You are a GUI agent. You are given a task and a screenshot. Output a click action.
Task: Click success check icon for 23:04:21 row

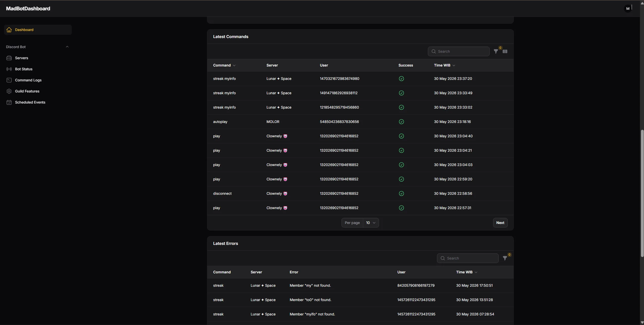pos(401,150)
